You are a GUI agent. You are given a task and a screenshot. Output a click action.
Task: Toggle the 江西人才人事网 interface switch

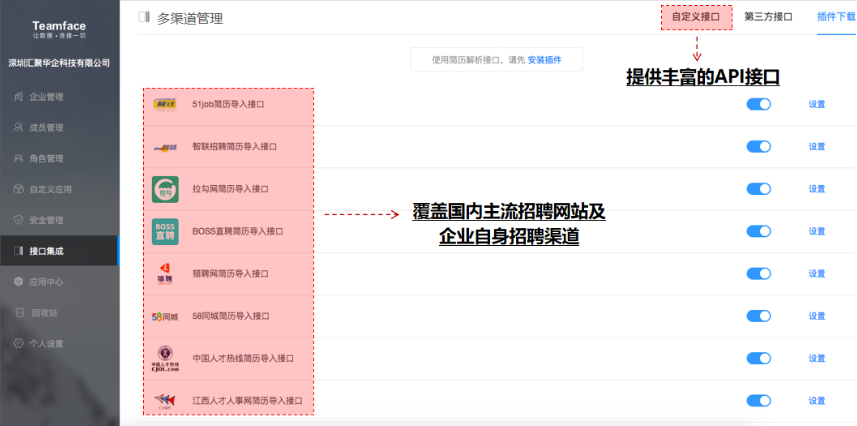point(759,401)
